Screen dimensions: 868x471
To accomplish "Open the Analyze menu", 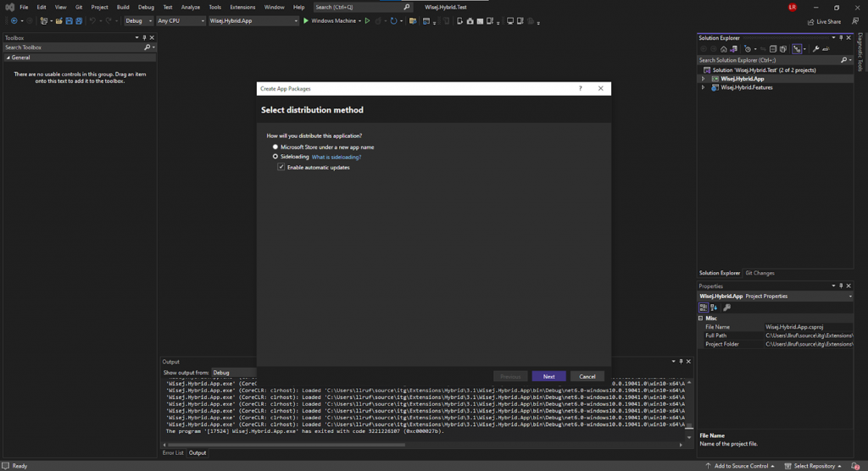I will (191, 7).
